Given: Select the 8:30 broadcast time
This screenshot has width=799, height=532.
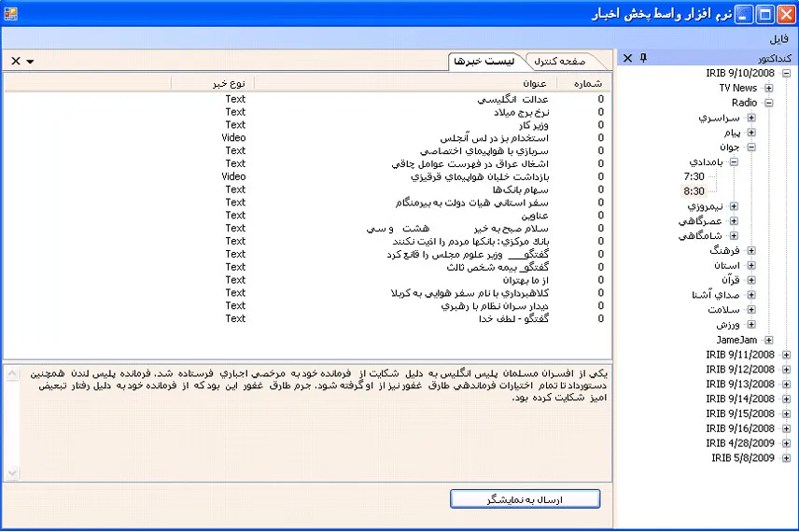Looking at the screenshot, I should (x=694, y=191).
